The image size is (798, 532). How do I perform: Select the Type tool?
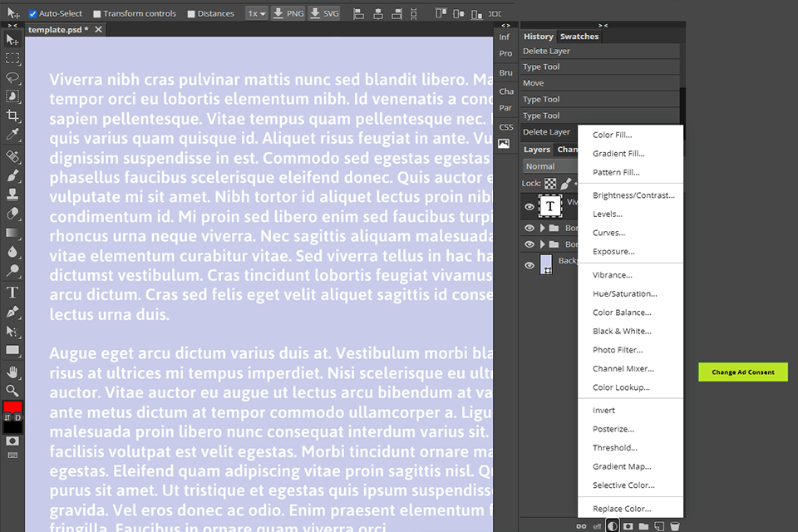pyautogui.click(x=12, y=293)
